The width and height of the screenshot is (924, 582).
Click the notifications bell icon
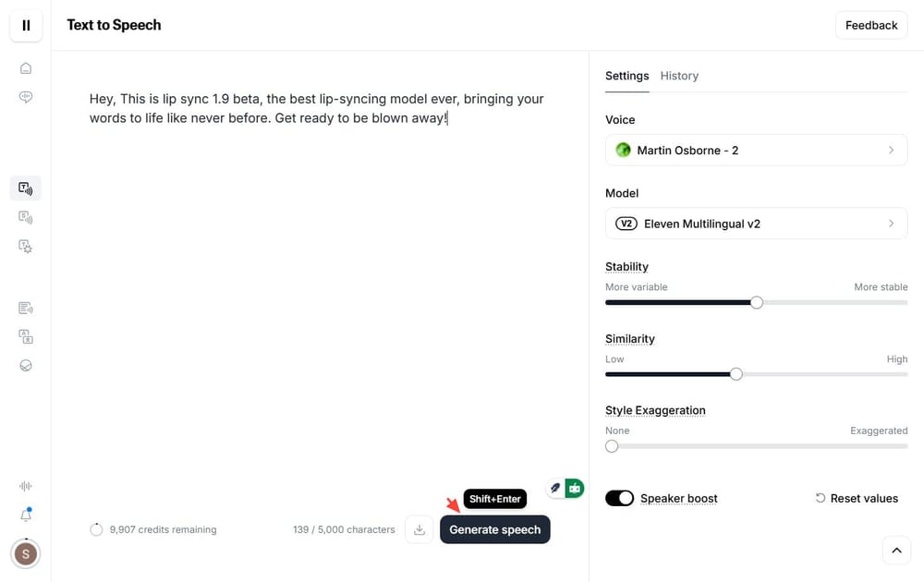tap(25, 515)
